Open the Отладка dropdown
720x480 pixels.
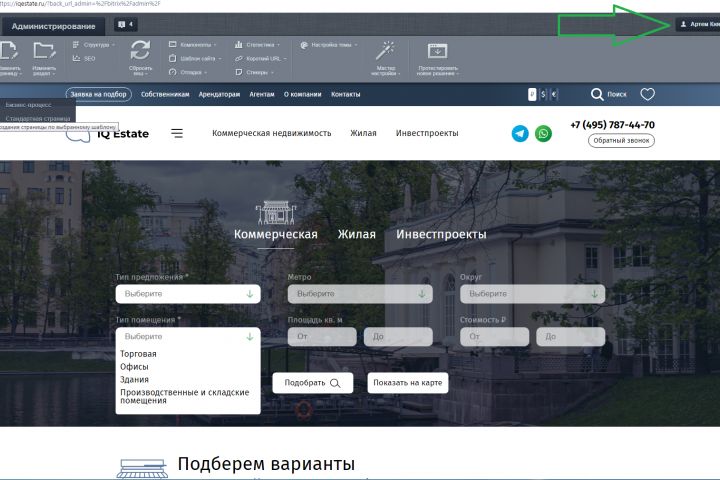tap(188, 72)
